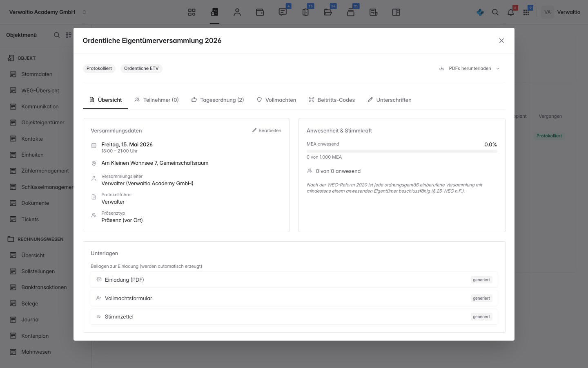
Task: Open the dashboard grid icon in top navigation
Action: (192, 12)
